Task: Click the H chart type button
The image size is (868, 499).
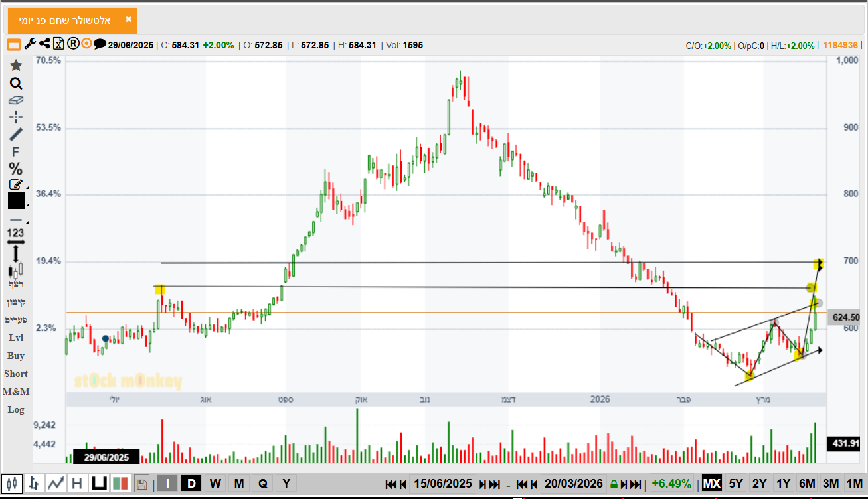Action: tap(77, 484)
